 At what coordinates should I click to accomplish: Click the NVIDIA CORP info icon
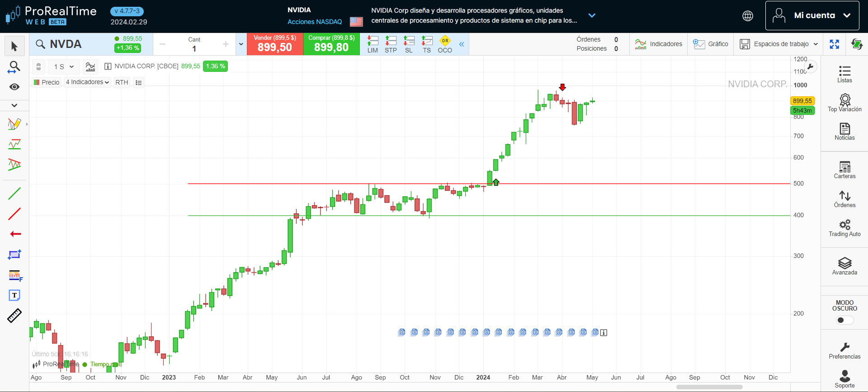108,66
